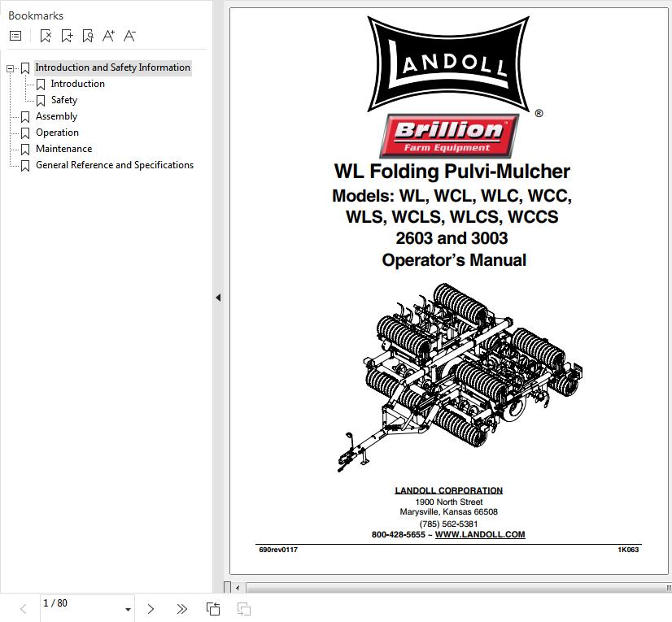Click the WL Folding Pulvi-Mulcher title
The width and height of the screenshot is (672, 622).
pos(452,172)
